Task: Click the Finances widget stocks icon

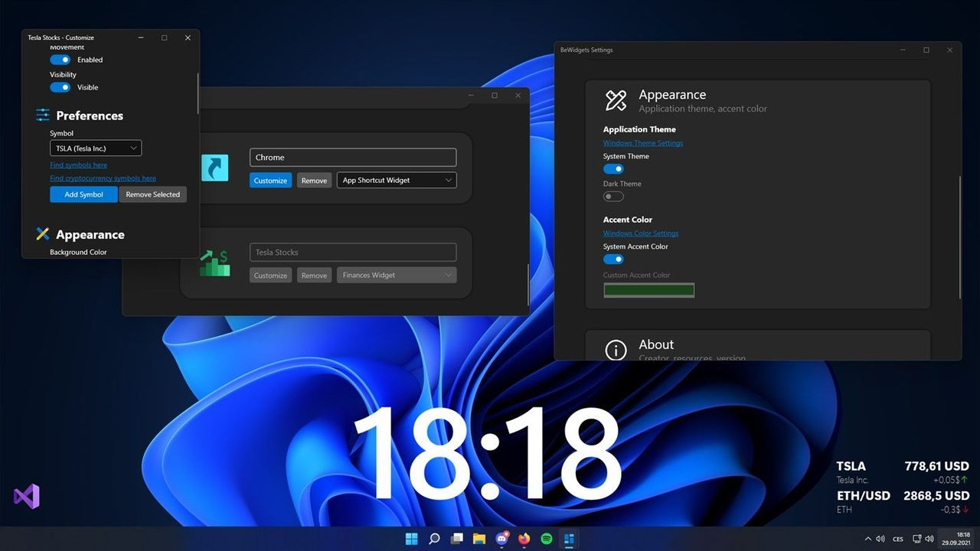Action: coord(215,262)
